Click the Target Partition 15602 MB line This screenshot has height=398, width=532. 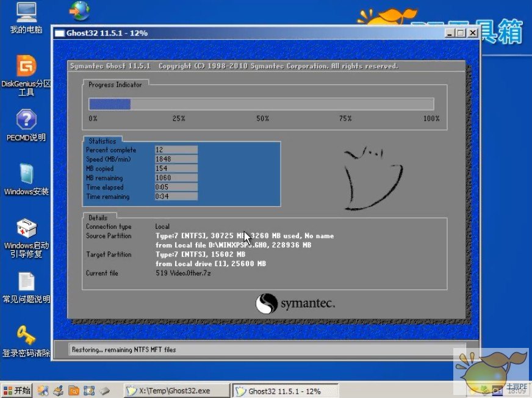pos(200,255)
